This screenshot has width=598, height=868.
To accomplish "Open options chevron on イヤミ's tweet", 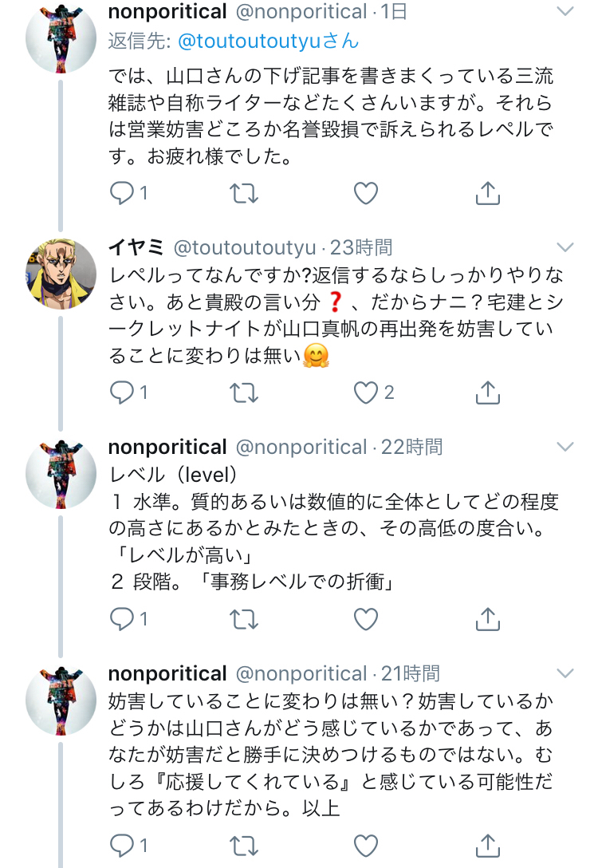I will 565,247.
